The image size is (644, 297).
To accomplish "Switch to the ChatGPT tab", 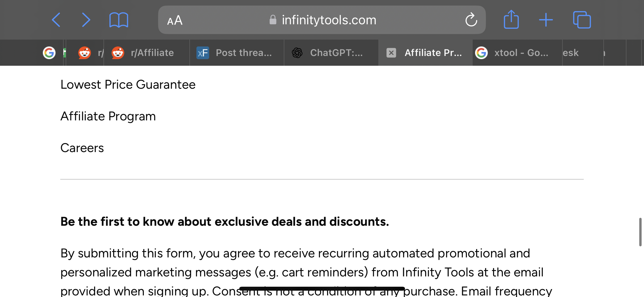I will 331,53.
